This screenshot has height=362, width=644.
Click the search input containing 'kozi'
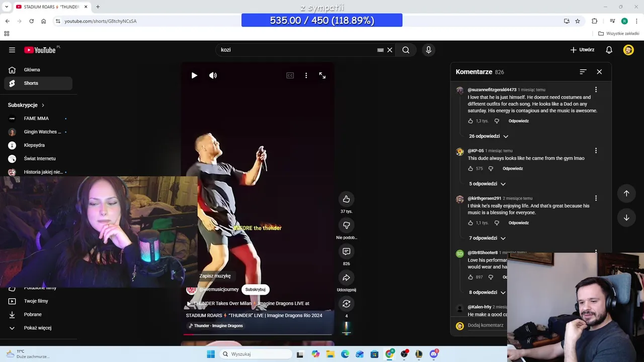(x=297, y=50)
